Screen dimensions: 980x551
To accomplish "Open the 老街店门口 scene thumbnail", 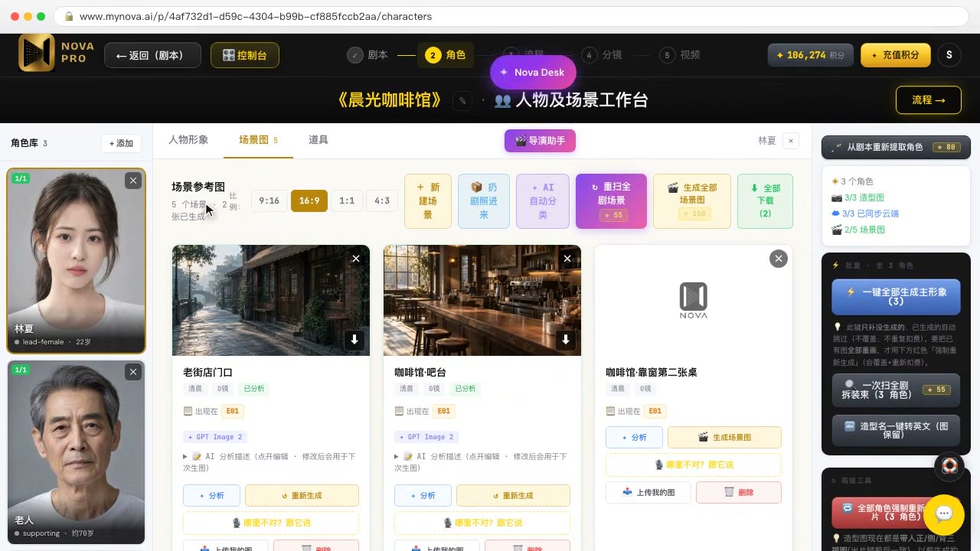I will click(271, 300).
